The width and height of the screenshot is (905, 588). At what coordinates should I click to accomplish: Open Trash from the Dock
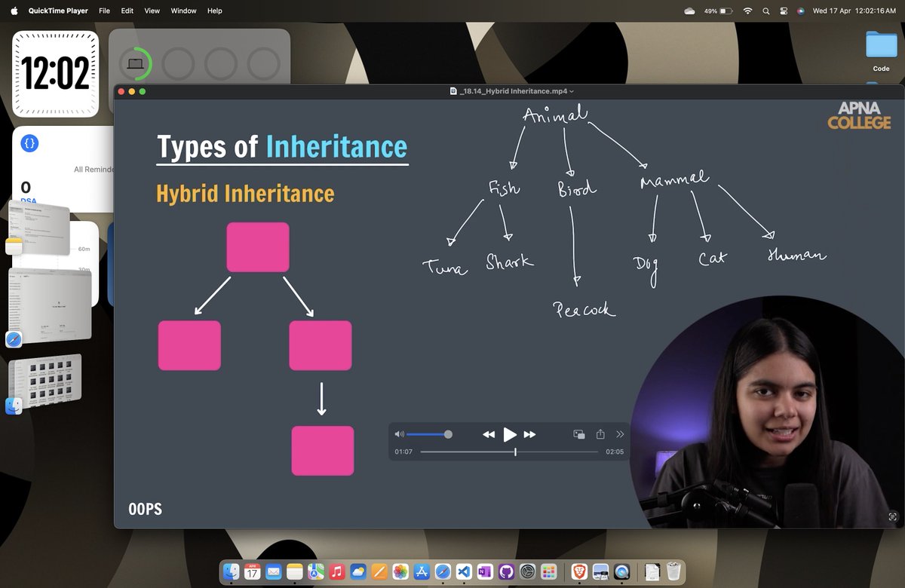[x=673, y=571]
